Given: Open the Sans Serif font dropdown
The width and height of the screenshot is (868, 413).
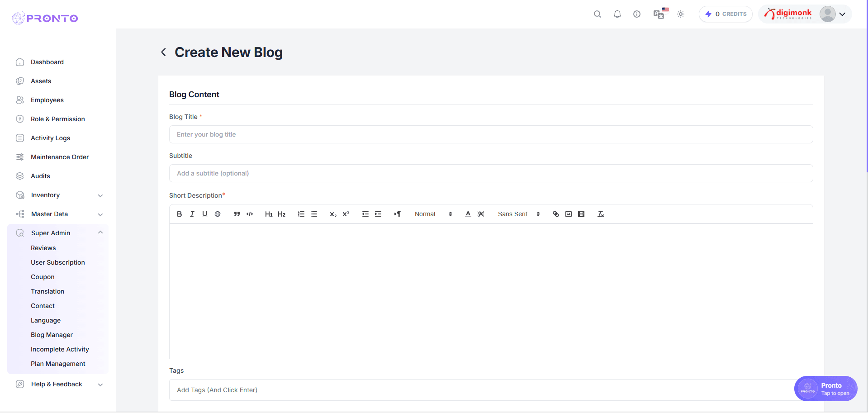Looking at the screenshot, I should point(516,214).
